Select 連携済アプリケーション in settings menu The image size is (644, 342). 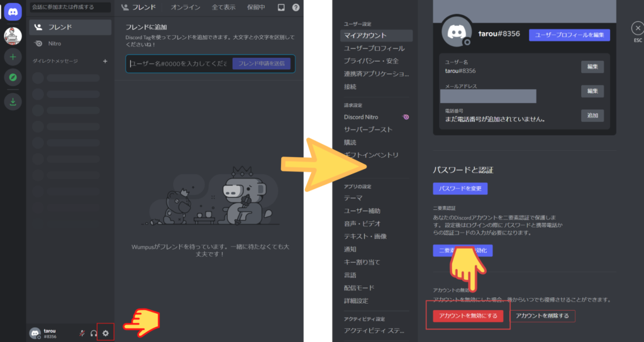click(376, 74)
